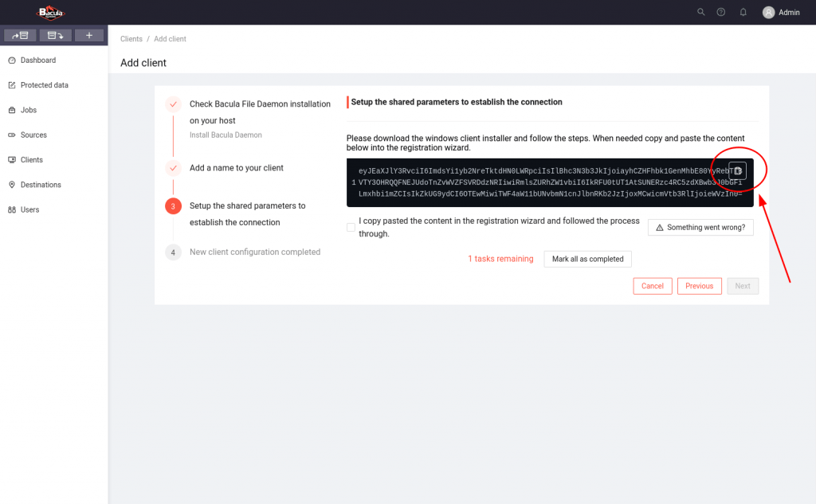The width and height of the screenshot is (816, 504).
Task: Open the Admin user menu
Action: tap(781, 12)
